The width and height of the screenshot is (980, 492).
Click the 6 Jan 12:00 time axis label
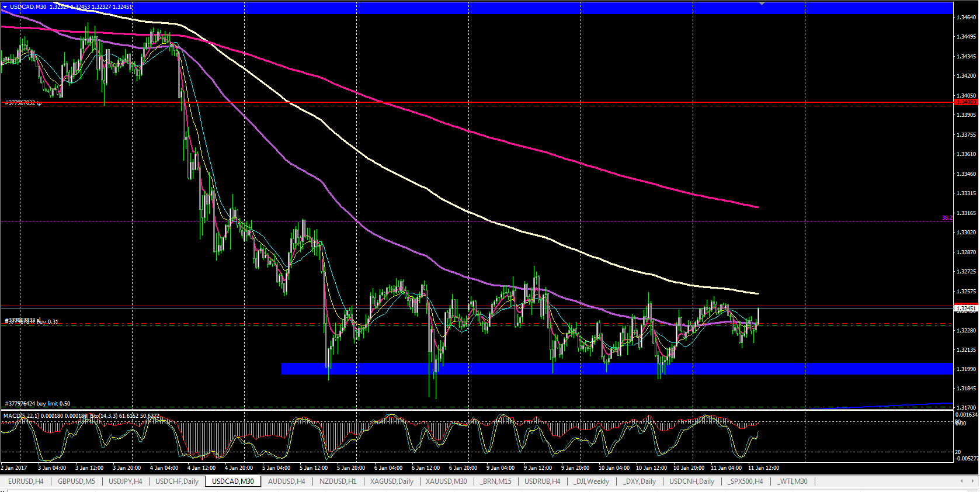click(x=426, y=468)
